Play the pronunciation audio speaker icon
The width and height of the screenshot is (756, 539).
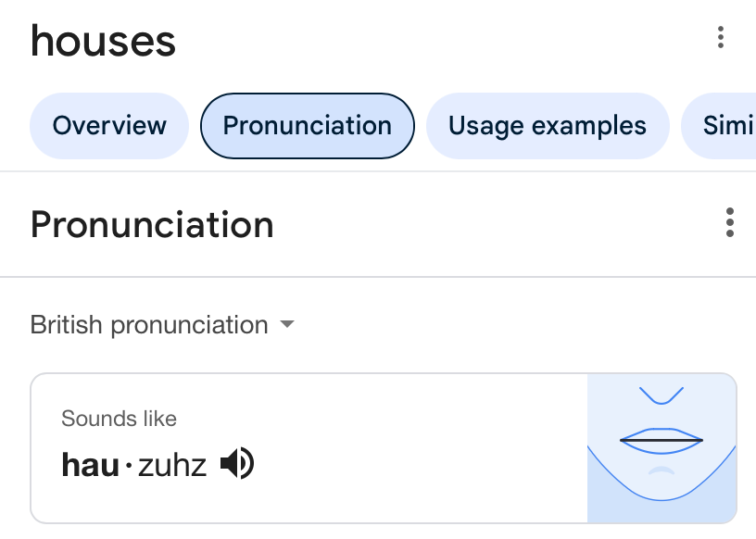(237, 463)
